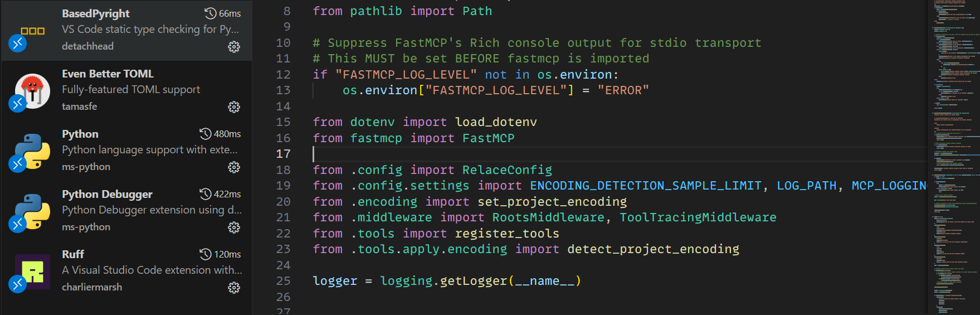Click BasedPyright activation time clock icon
Image resolution: width=980 pixels, height=315 pixels.
[210, 13]
